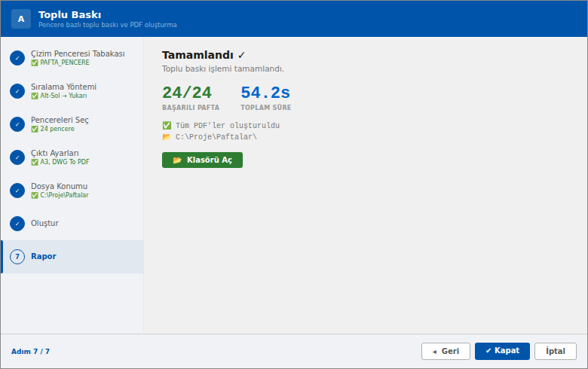Click the checkmark circle for Sıralama Yöntemi

17,91
